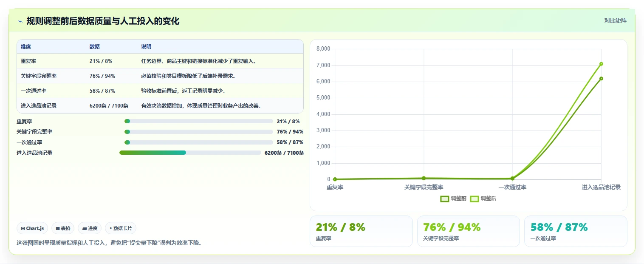Click the Chart.js tag chip
This screenshot has height=264, width=644.
[x=33, y=228]
